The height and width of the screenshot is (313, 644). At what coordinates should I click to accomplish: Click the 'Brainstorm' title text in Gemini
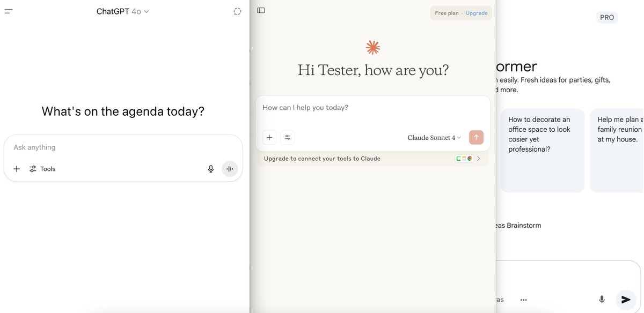click(x=524, y=226)
